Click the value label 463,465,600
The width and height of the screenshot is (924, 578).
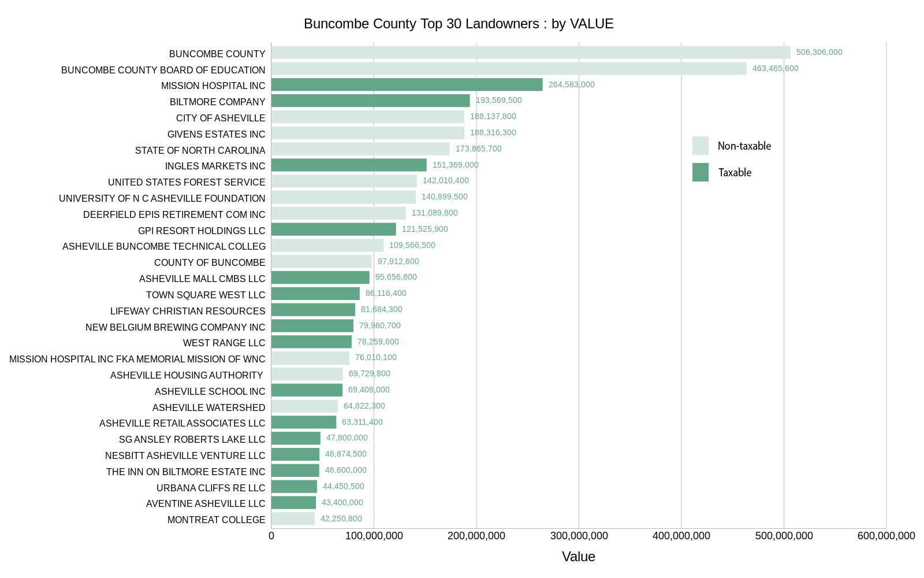click(775, 68)
